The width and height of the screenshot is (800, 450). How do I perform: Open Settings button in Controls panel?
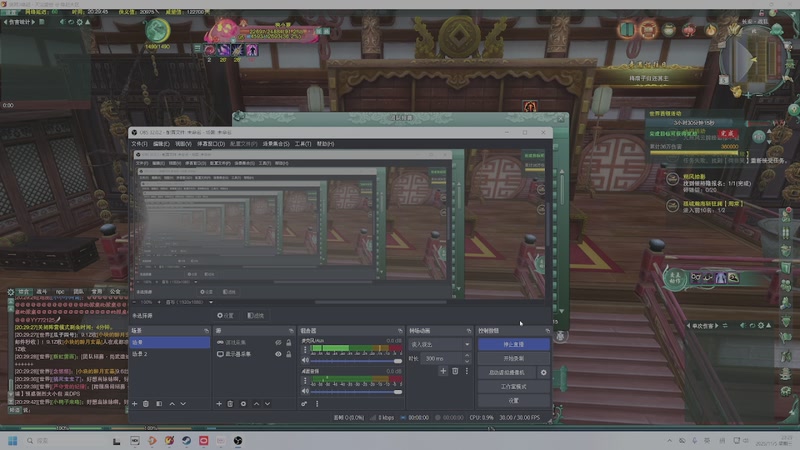tap(513, 401)
